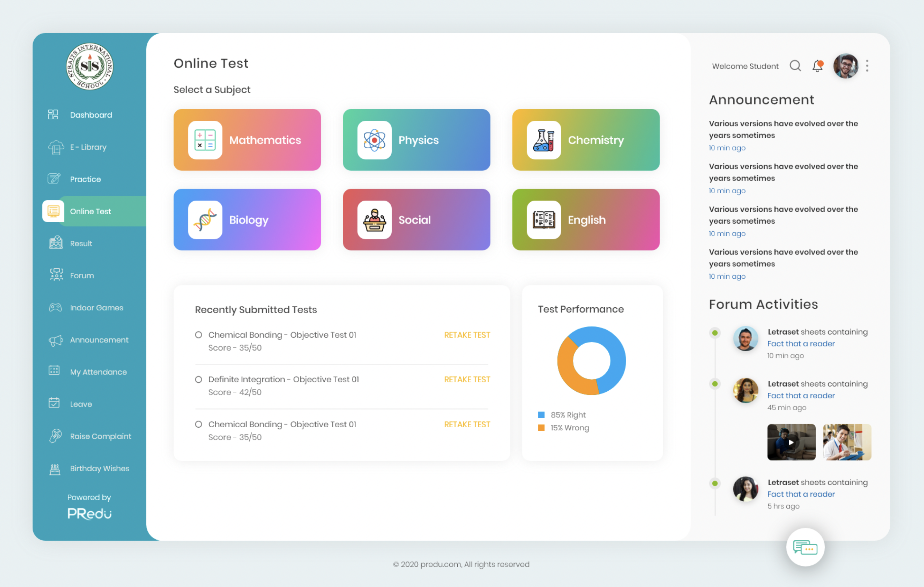Select the Definite Integration test radio button
The width and height of the screenshot is (924, 587).
(199, 379)
